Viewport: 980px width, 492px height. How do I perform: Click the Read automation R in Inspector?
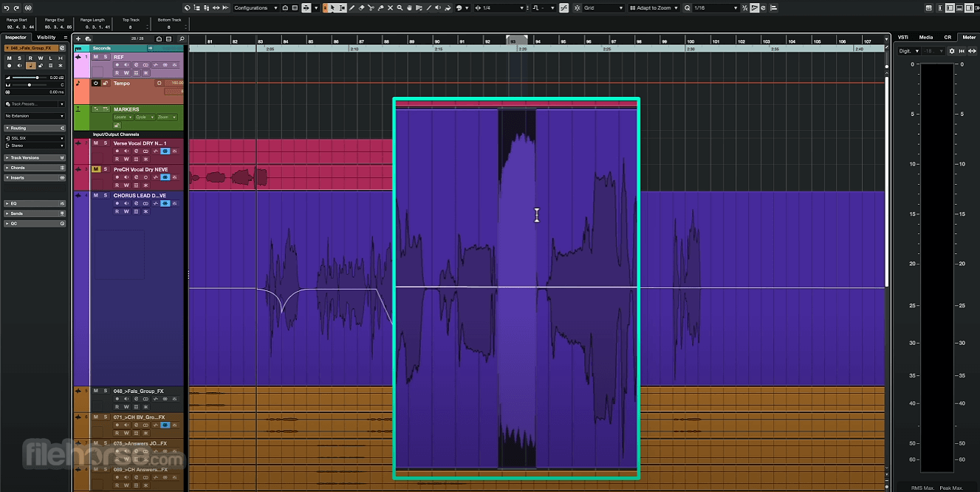click(x=30, y=58)
